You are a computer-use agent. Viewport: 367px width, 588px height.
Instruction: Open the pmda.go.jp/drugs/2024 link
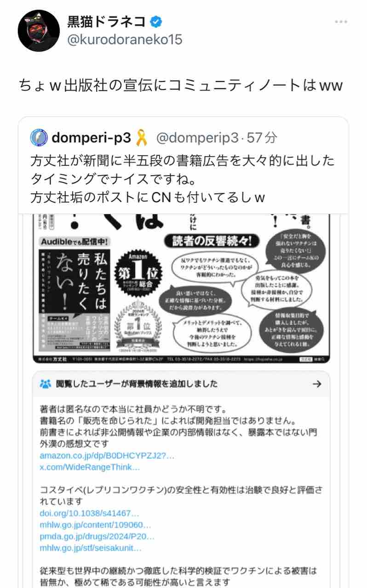pos(97,536)
